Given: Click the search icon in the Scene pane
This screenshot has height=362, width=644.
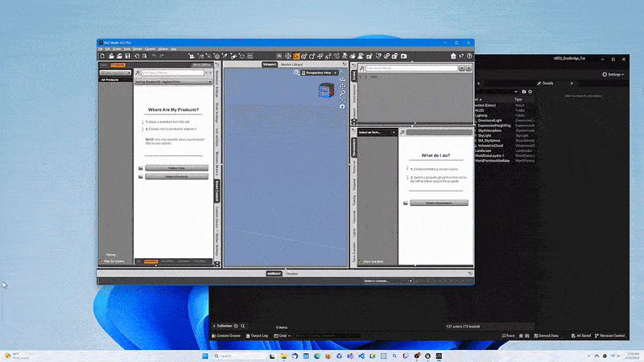Looking at the screenshot, I should tap(361, 68).
